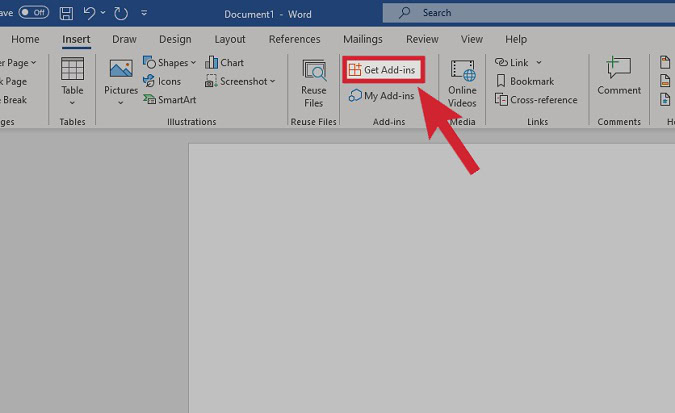
Task: Click the Blank Page button
Action: pyautogui.click(x=13, y=81)
